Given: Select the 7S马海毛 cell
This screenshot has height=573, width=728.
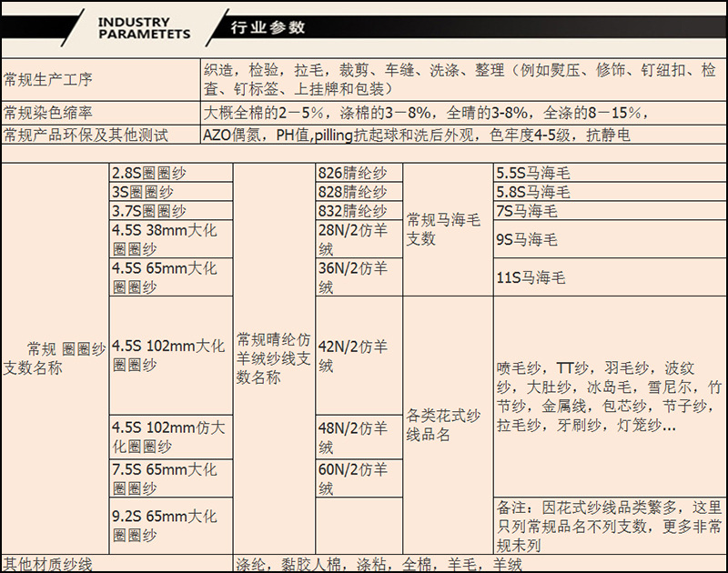Looking at the screenshot, I should [x=610, y=211].
